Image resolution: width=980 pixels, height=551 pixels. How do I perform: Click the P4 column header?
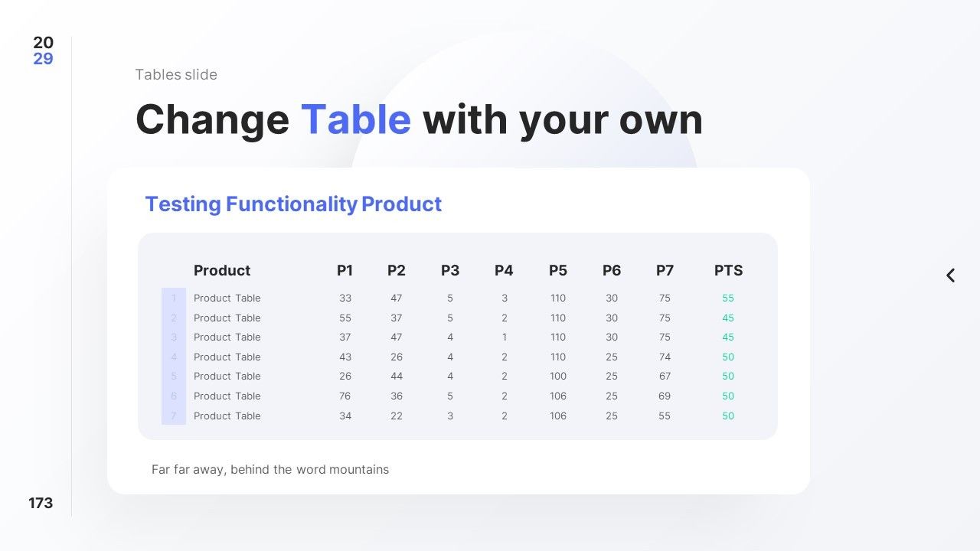(504, 270)
